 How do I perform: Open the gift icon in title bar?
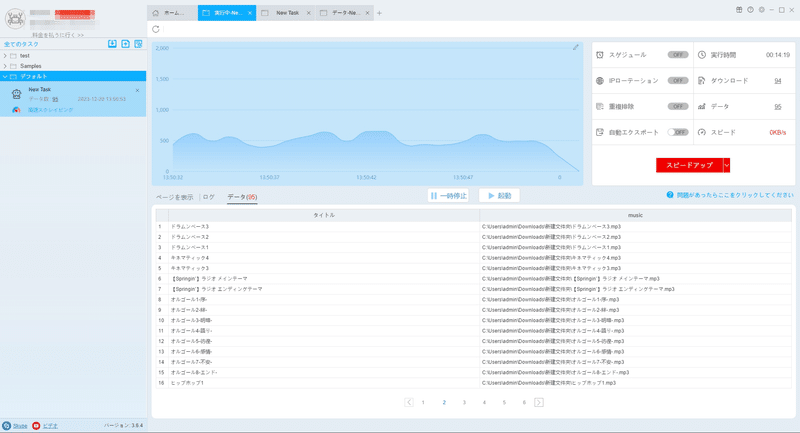(x=739, y=10)
